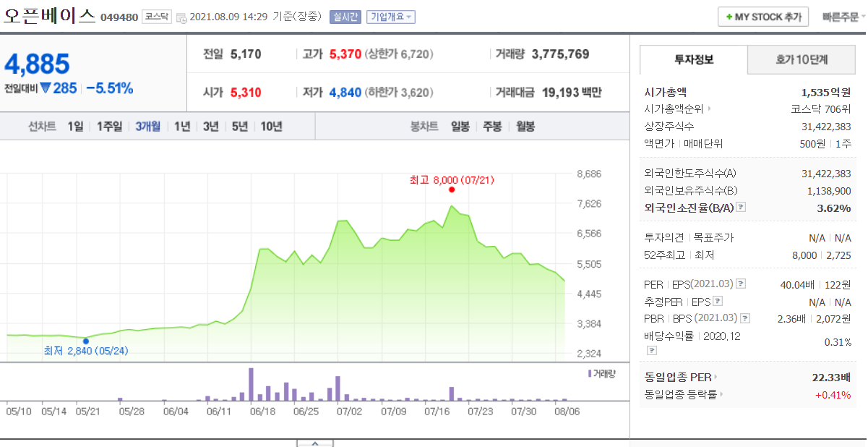This screenshot has height=447, width=868.
Task: Click the 실시간 badge button
Action: coord(345,17)
